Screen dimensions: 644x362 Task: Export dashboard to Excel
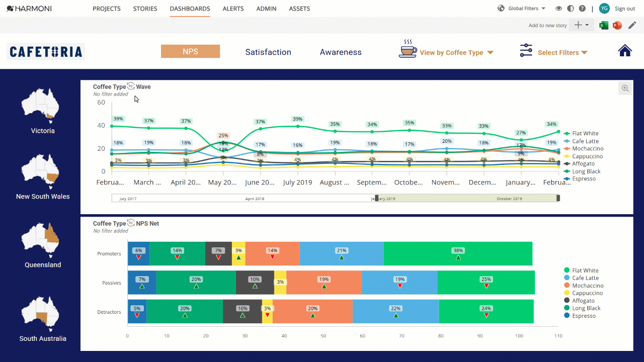[604, 25]
